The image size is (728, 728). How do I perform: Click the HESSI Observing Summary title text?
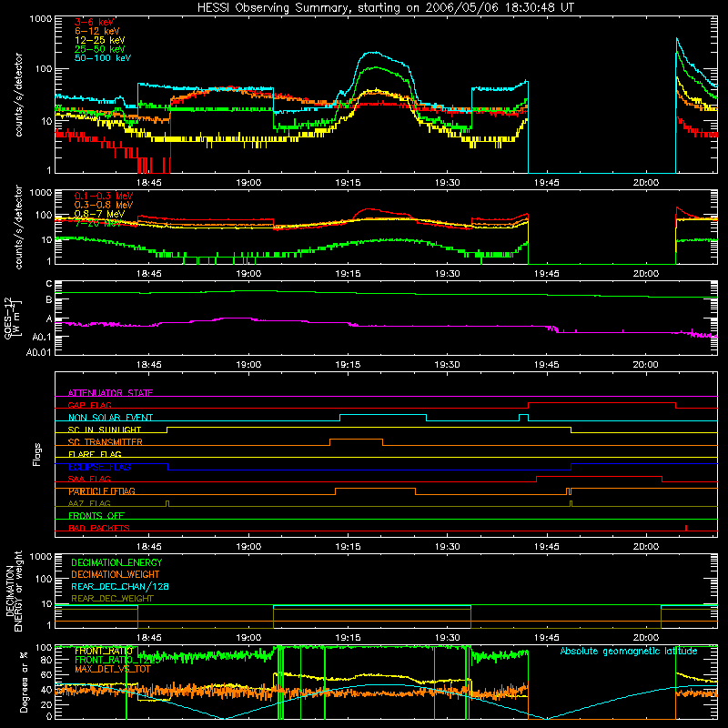coord(385,8)
